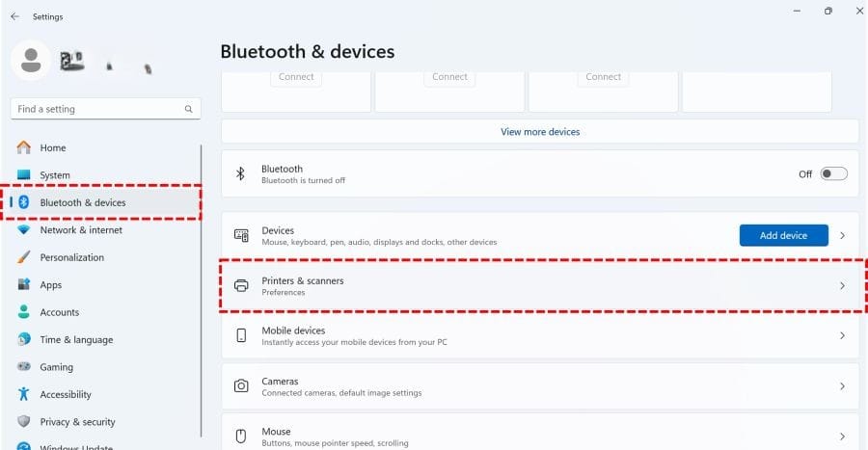The height and width of the screenshot is (450, 868).
Task: Click View more devices link
Action: pyautogui.click(x=540, y=132)
